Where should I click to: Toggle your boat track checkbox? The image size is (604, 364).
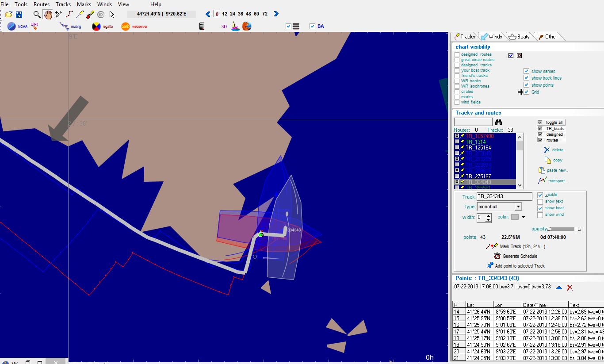457,70
